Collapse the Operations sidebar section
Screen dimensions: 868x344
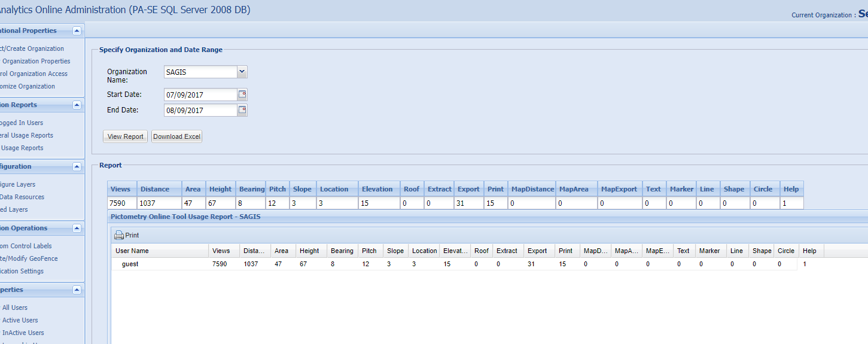click(x=77, y=228)
